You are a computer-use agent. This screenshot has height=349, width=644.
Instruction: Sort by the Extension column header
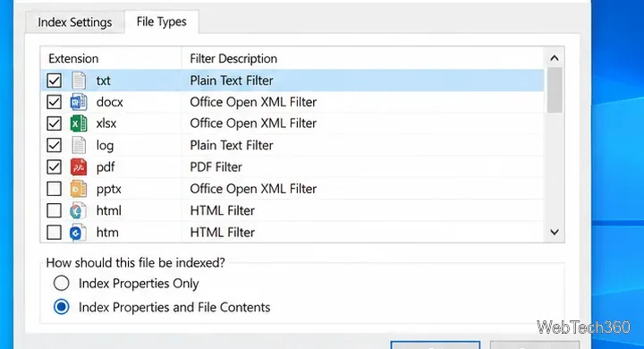click(111, 58)
